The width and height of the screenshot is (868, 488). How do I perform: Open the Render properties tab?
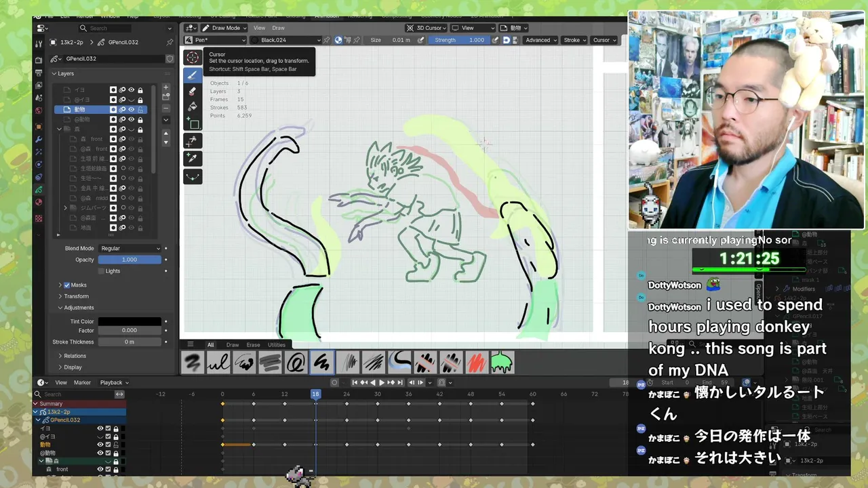pos(39,60)
